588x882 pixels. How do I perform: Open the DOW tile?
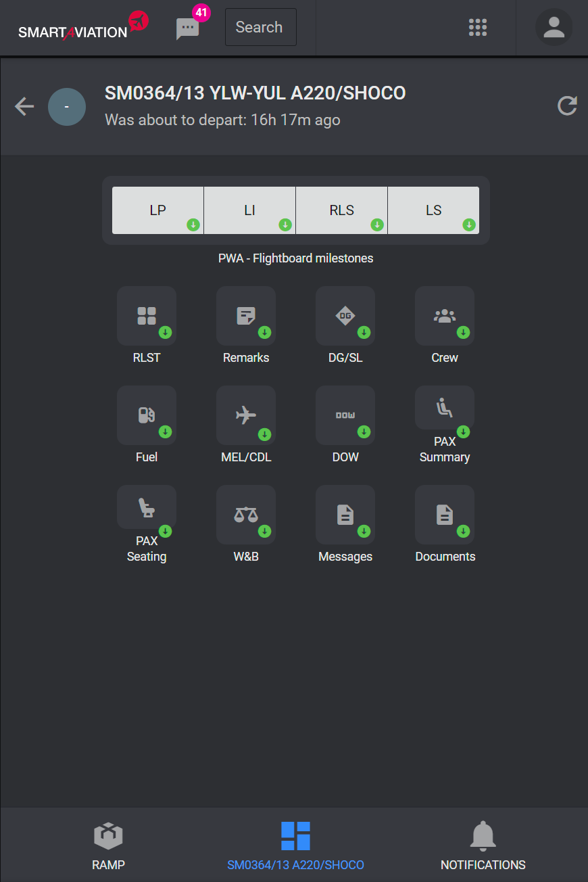click(345, 415)
